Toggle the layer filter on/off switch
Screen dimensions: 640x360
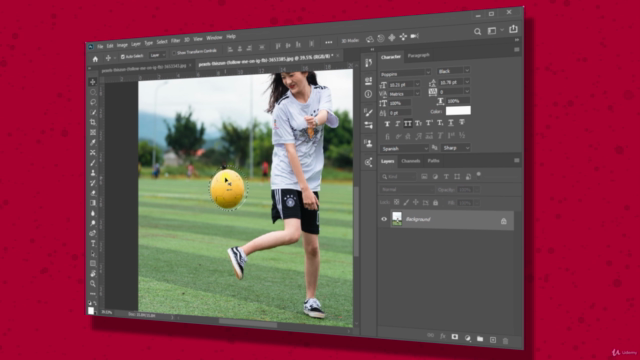tap(479, 175)
